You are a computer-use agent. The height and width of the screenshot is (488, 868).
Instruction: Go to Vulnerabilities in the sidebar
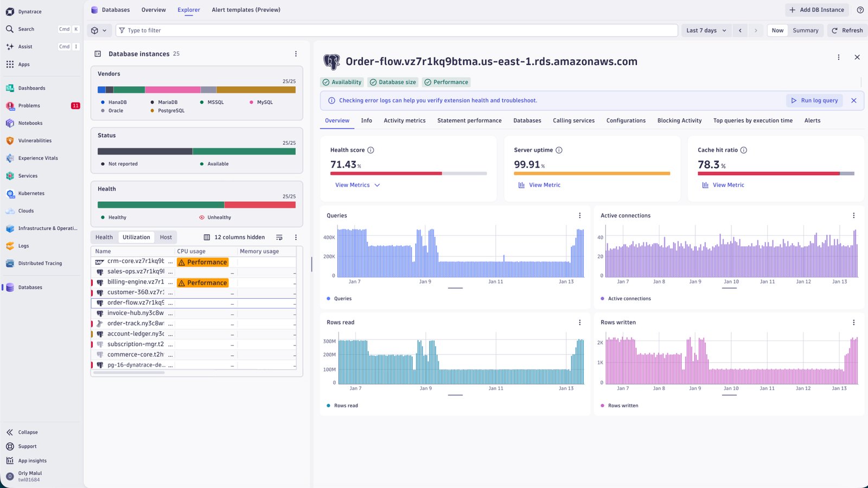35,140
